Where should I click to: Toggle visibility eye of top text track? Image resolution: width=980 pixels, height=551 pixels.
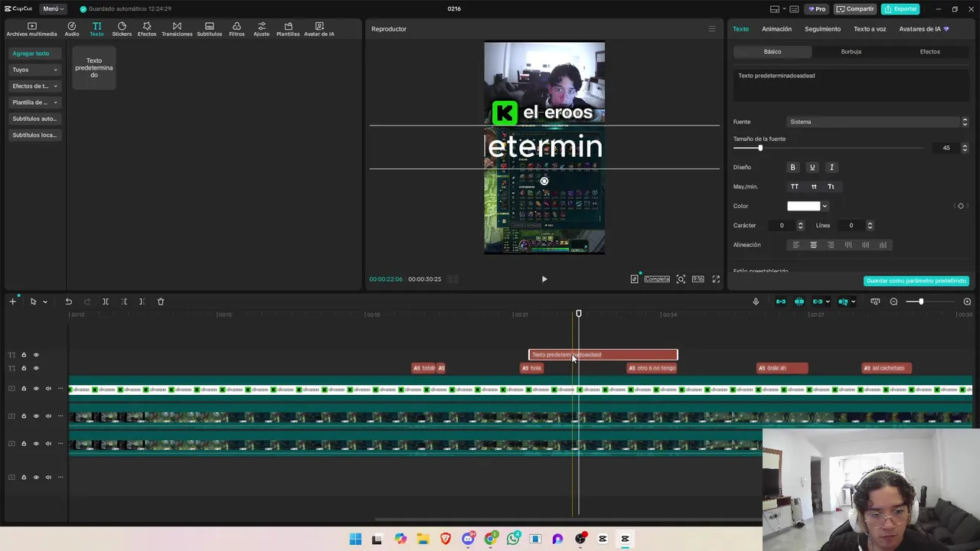[36, 355]
